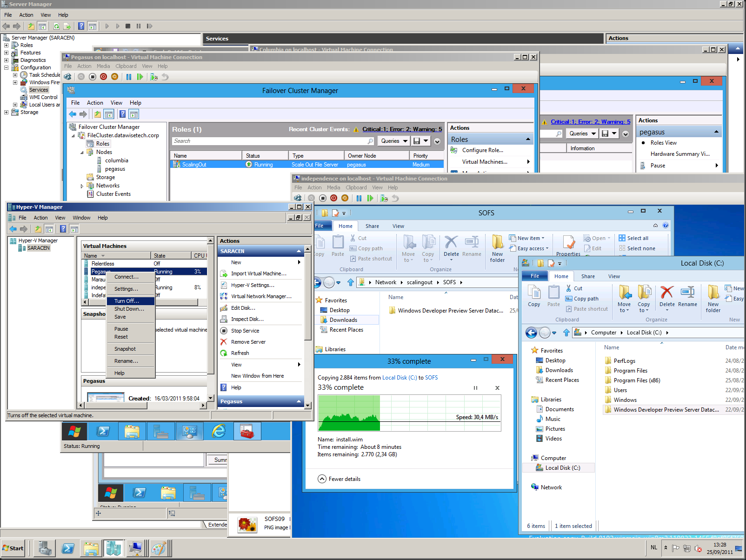Click horizontal scrollbar under Virtual Machines list

coord(144,303)
